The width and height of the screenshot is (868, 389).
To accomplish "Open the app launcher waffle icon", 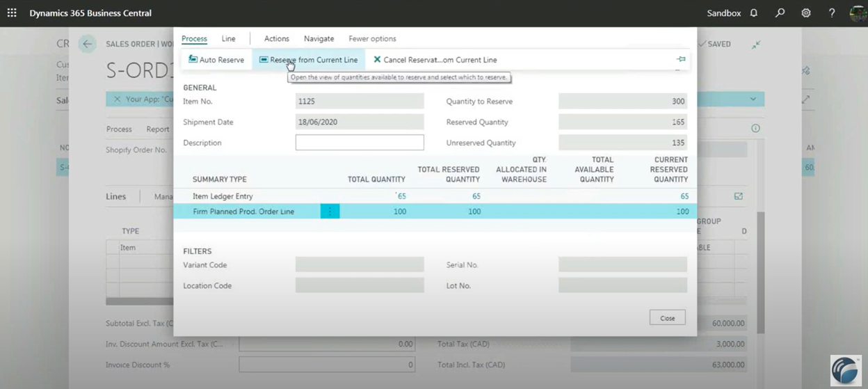I will (12, 13).
